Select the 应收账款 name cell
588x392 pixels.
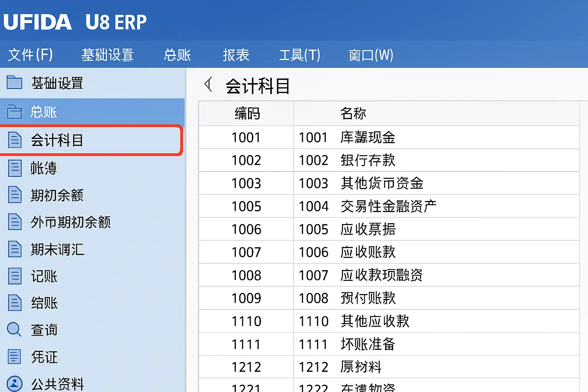pos(436,252)
